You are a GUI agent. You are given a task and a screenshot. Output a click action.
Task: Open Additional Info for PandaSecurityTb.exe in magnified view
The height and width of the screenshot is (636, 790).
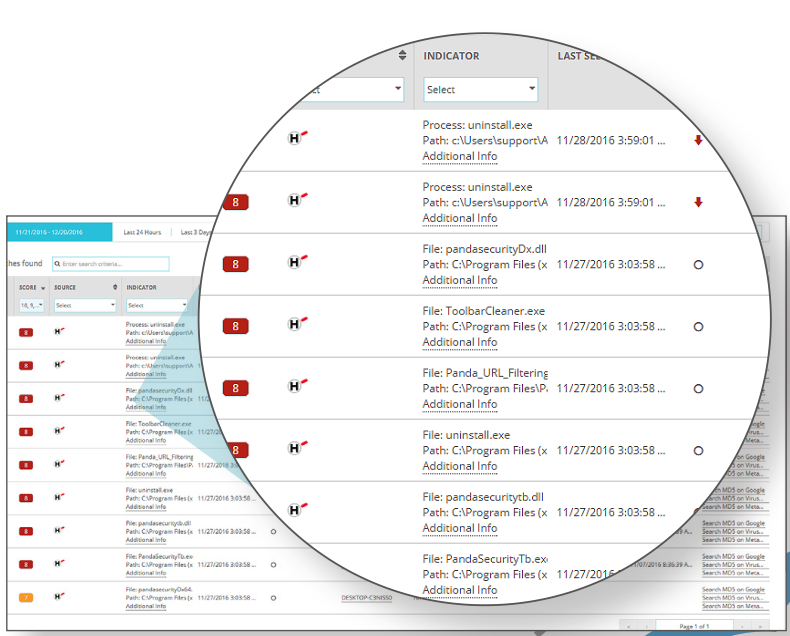(459, 590)
